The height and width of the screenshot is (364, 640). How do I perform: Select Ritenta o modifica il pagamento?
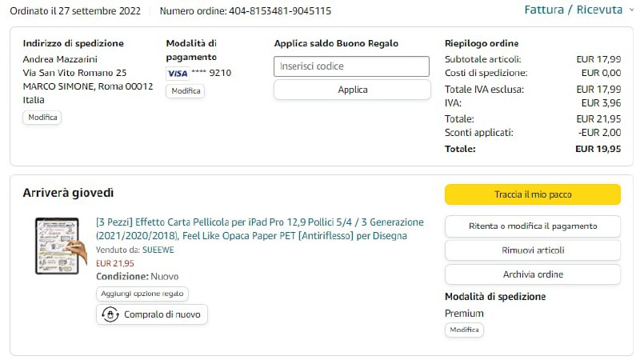[532, 226]
